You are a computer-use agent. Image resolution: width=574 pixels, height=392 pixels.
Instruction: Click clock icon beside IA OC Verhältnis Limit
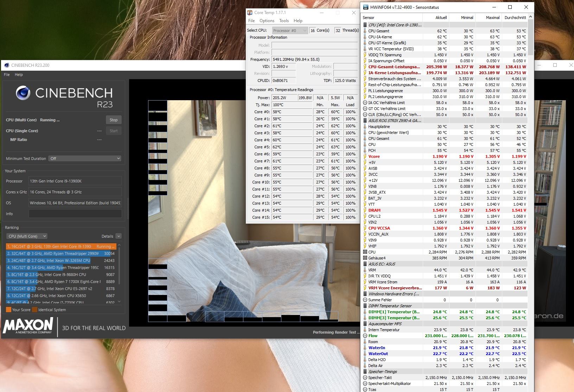coord(365,103)
